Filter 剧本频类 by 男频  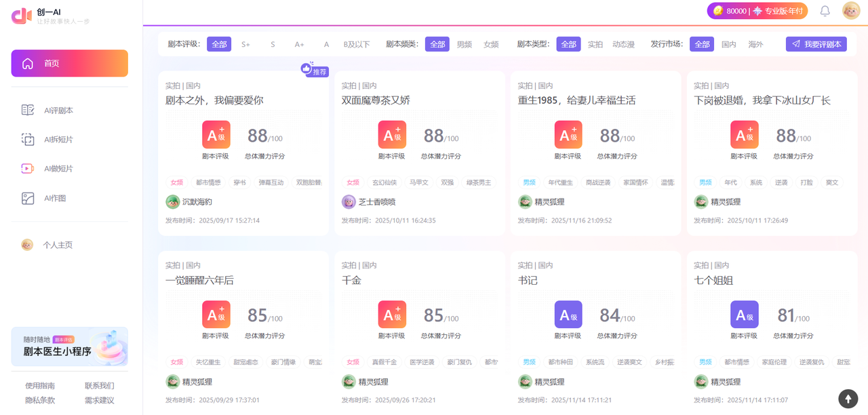tap(464, 44)
